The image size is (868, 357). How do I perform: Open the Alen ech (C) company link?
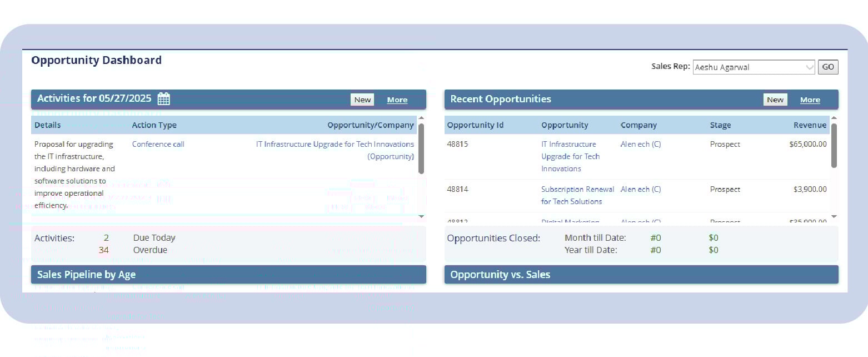tap(640, 143)
